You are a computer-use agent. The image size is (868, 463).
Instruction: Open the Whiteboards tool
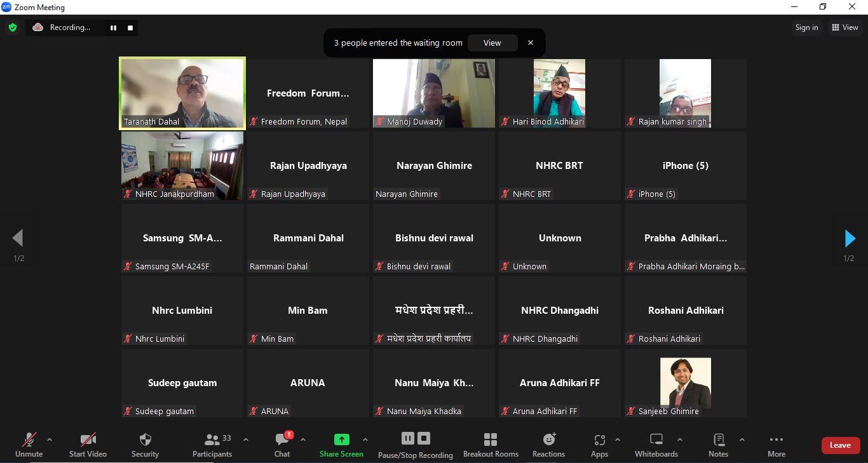(x=656, y=445)
